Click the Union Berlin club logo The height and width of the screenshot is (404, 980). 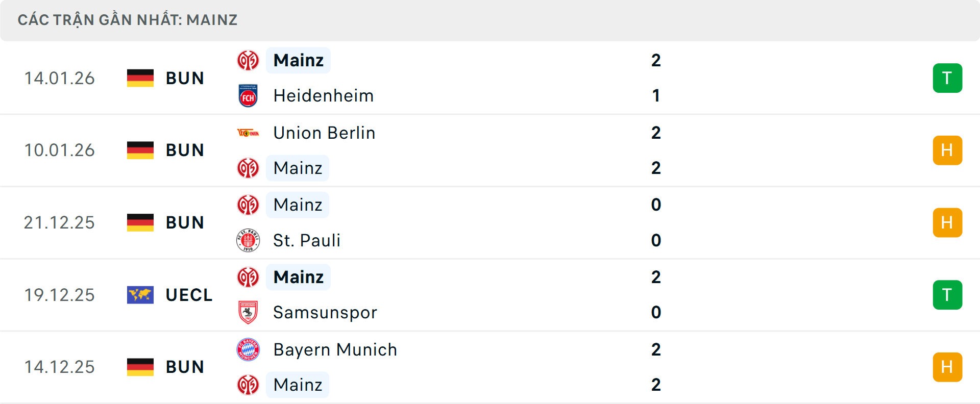tap(248, 133)
